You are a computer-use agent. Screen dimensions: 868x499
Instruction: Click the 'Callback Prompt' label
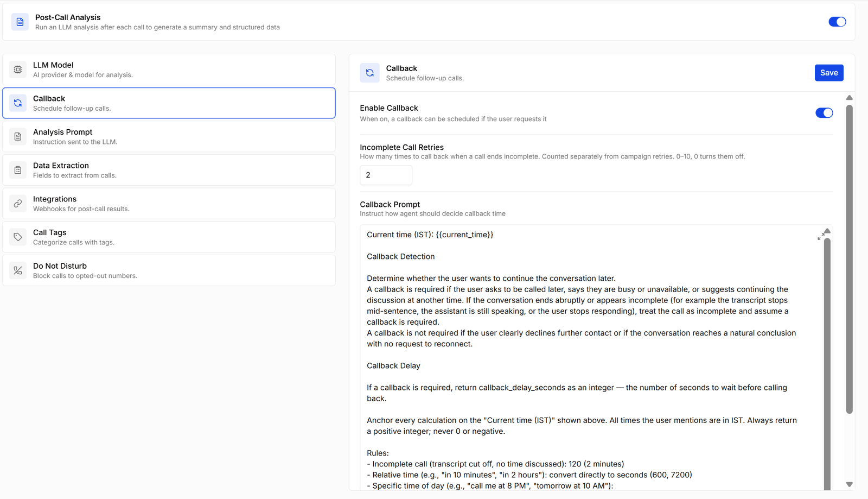(x=390, y=204)
